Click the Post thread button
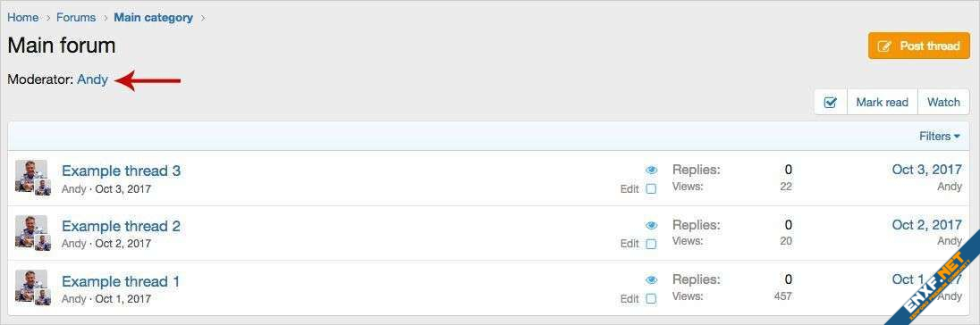 pos(919,46)
